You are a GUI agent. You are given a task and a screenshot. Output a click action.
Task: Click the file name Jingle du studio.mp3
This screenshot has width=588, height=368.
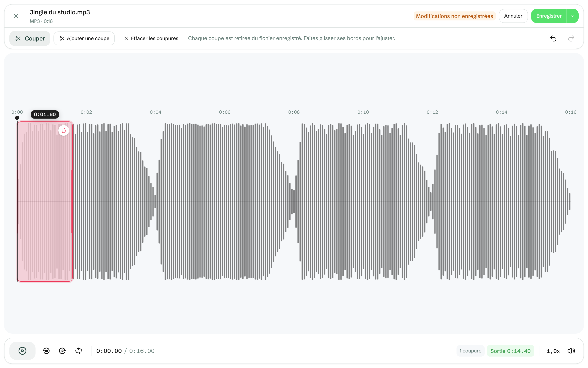[x=60, y=12]
